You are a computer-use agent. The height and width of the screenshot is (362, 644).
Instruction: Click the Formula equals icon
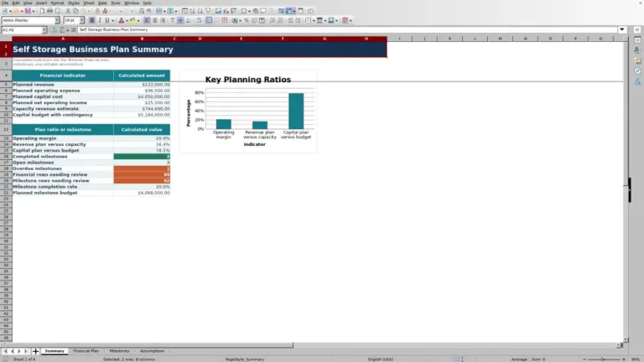[x=74, y=29]
